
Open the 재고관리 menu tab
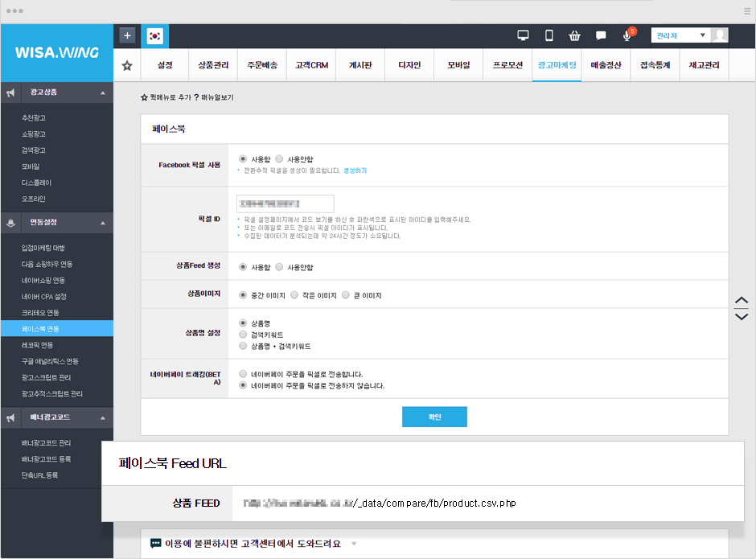click(x=705, y=65)
